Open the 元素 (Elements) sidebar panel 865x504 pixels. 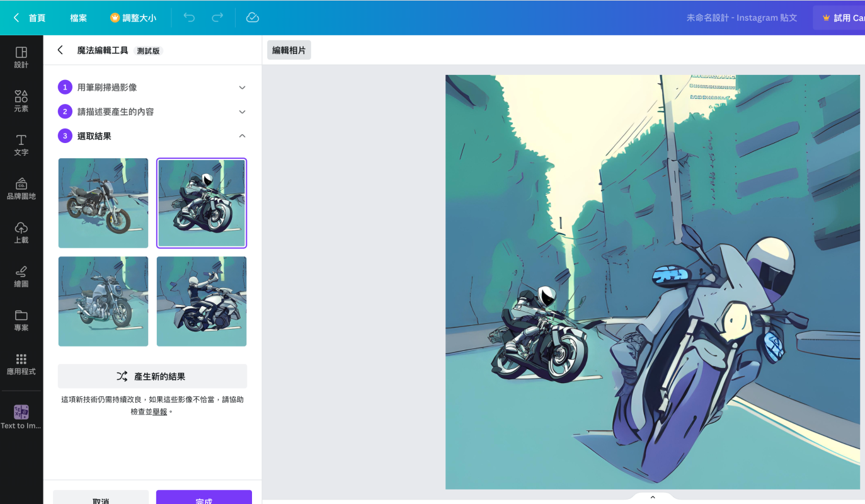tap(21, 100)
